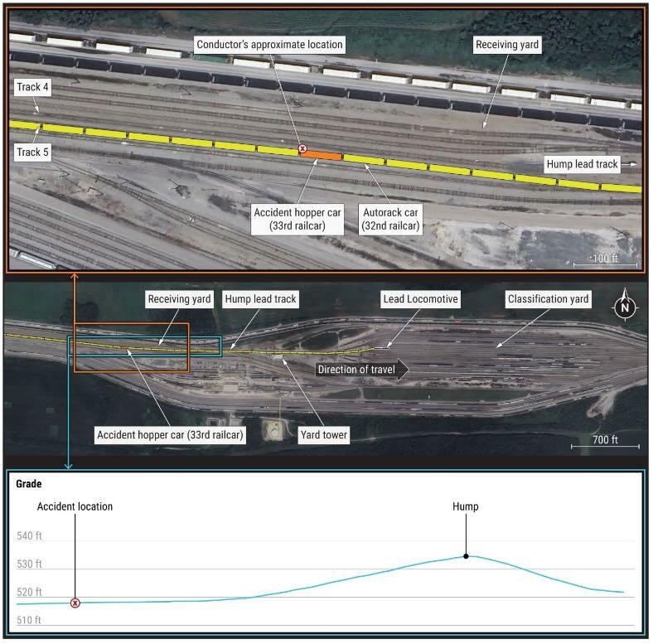Click 'Receiving yard' label in top photo
The height and width of the screenshot is (644, 653).
pyautogui.click(x=507, y=45)
